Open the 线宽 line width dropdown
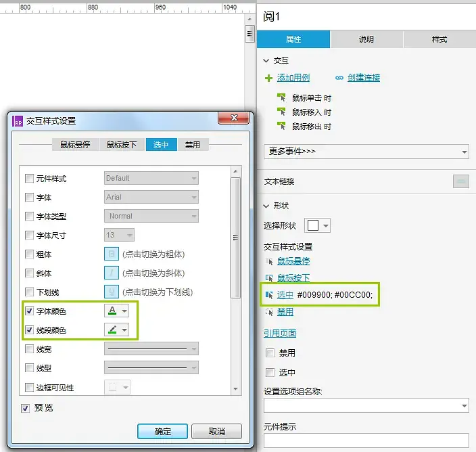Image resolution: width=476 pixels, height=452 pixels. click(151, 348)
